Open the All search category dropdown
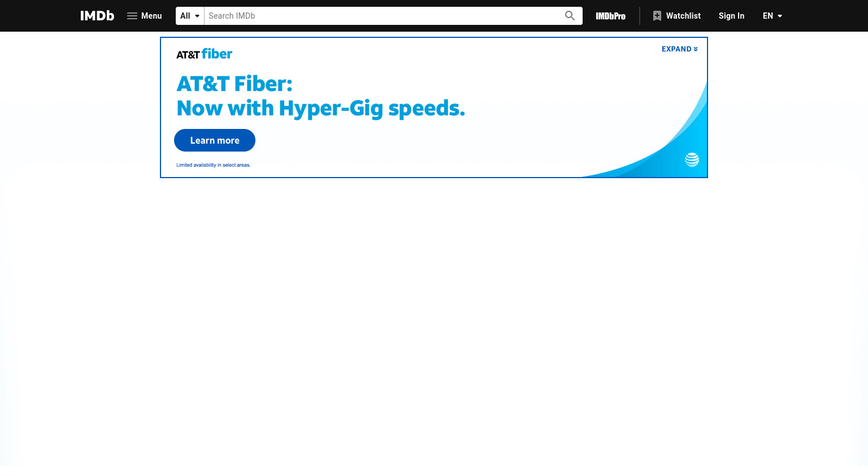Screen dimensions: 868x466 (x=190, y=16)
